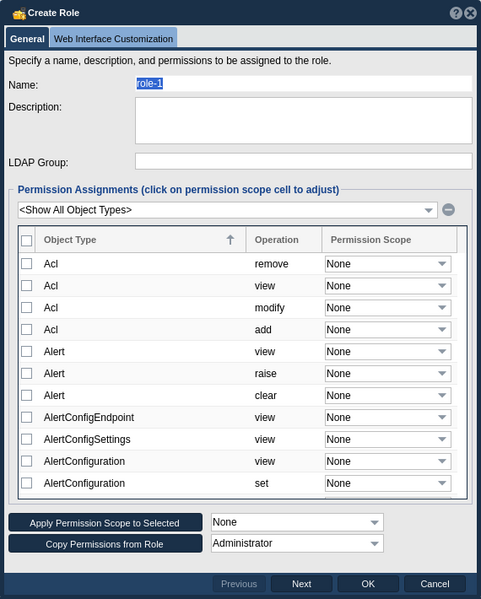Open scope dropdown for Alert view

(x=388, y=352)
